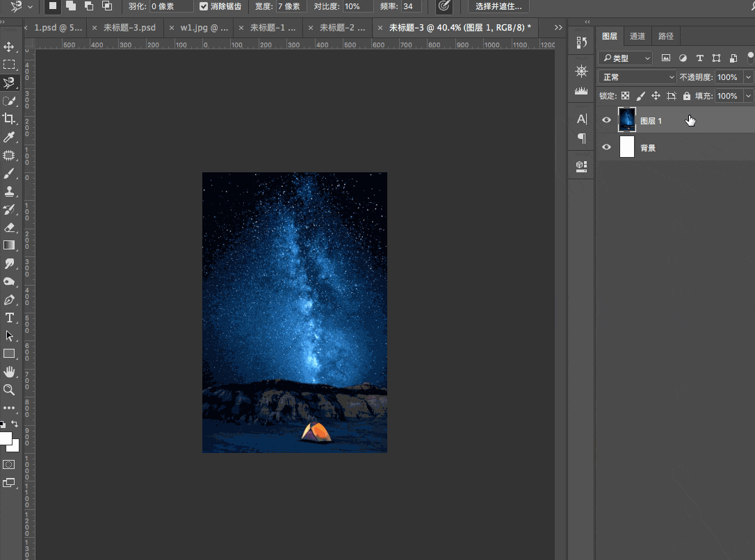Open the extra tools ellipsis menu
This screenshot has width=755, height=560.
pyautogui.click(x=8, y=408)
